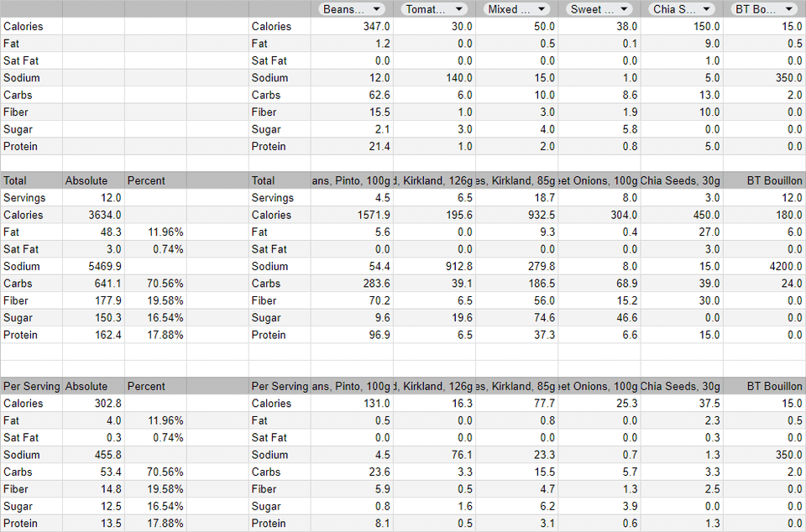
Task: Select the Total Absolute header cell
Action: (x=93, y=180)
